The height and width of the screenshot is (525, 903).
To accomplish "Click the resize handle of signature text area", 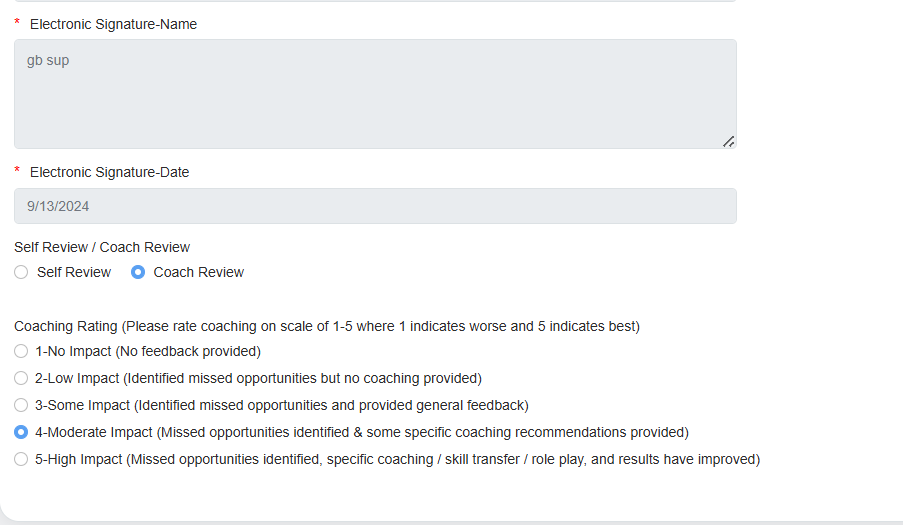I will pyautogui.click(x=729, y=142).
